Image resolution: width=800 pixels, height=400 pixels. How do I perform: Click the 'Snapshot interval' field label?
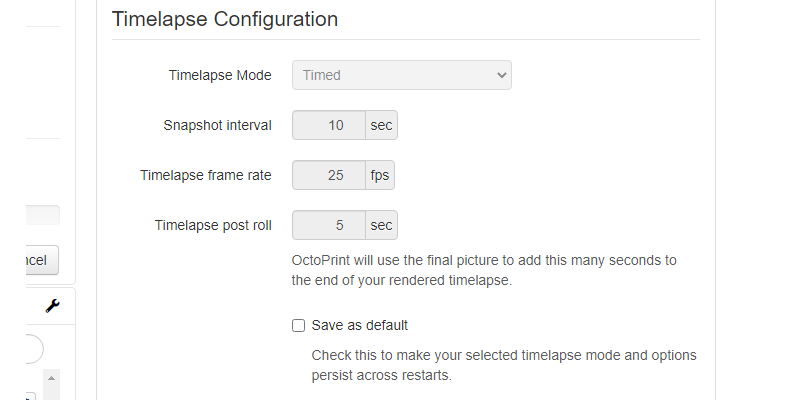click(217, 126)
